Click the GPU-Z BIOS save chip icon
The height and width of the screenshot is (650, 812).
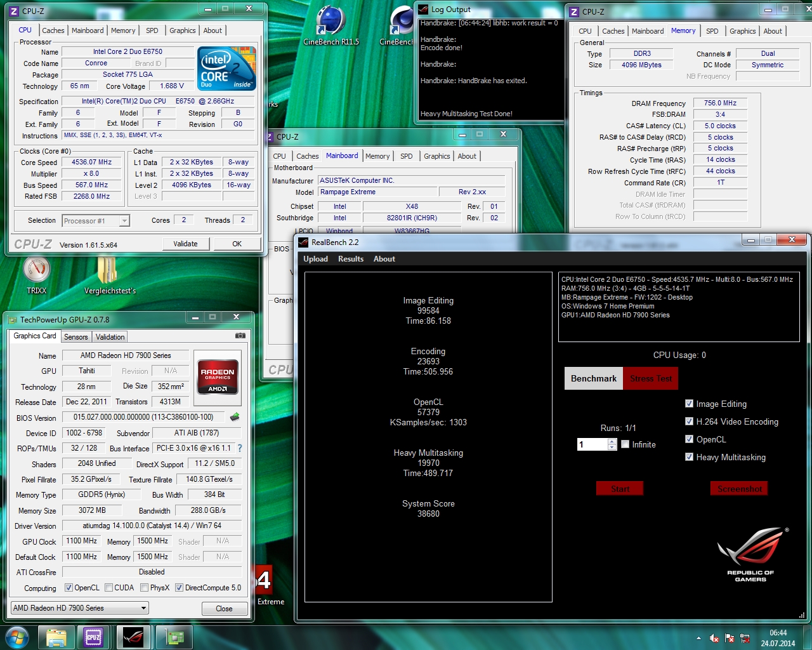coord(235,417)
